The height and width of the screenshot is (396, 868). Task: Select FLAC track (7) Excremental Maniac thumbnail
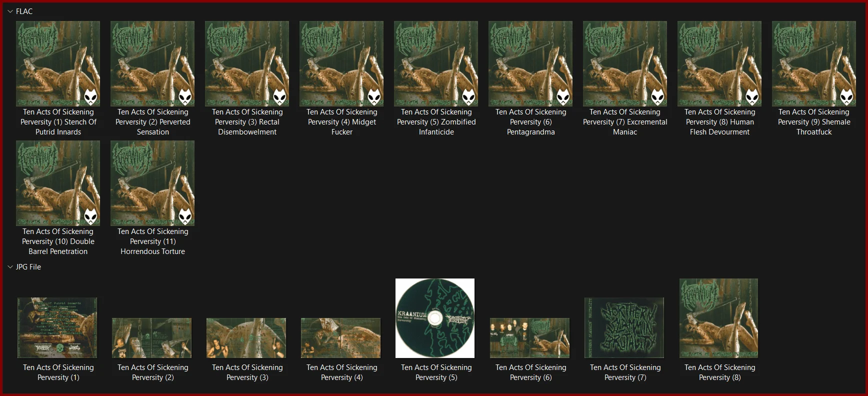click(625, 63)
